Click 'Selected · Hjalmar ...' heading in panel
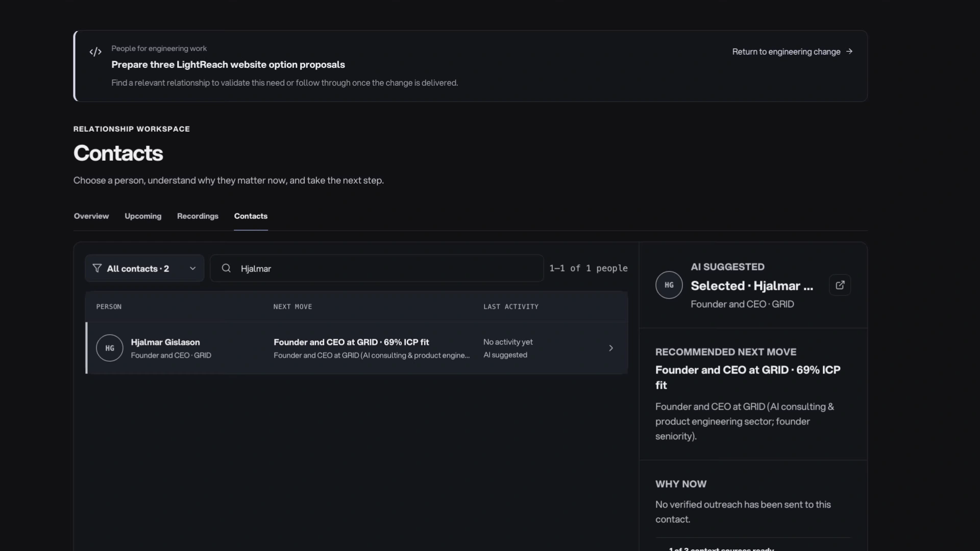 click(752, 286)
